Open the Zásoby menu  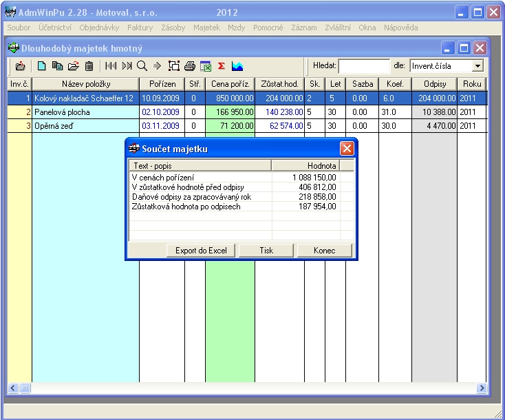click(173, 28)
